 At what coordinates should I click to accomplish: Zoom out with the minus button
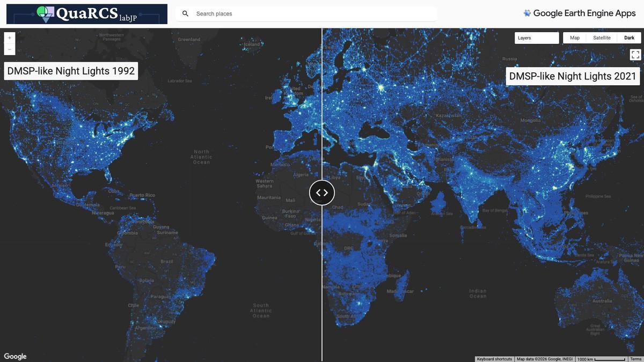click(x=10, y=49)
